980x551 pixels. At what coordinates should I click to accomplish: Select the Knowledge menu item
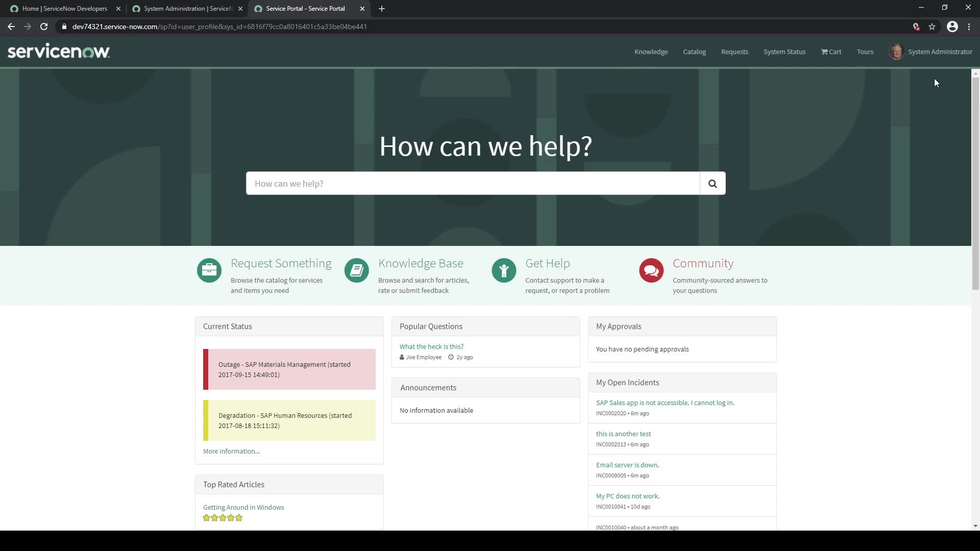click(651, 52)
